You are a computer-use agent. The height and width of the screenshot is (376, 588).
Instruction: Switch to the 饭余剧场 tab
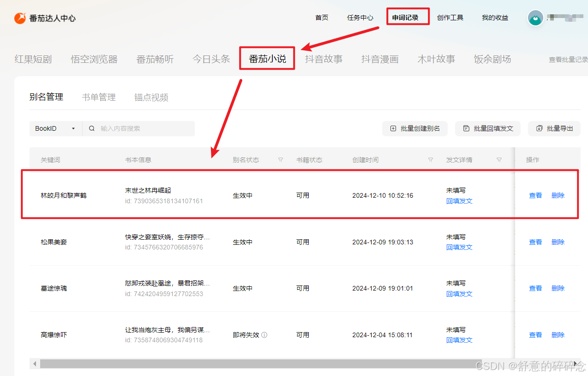tap(492, 59)
